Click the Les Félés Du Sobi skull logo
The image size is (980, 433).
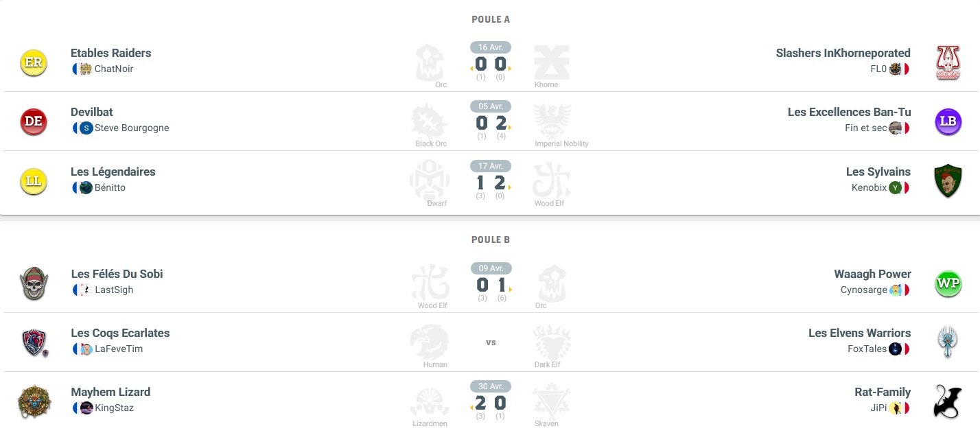[34, 283]
